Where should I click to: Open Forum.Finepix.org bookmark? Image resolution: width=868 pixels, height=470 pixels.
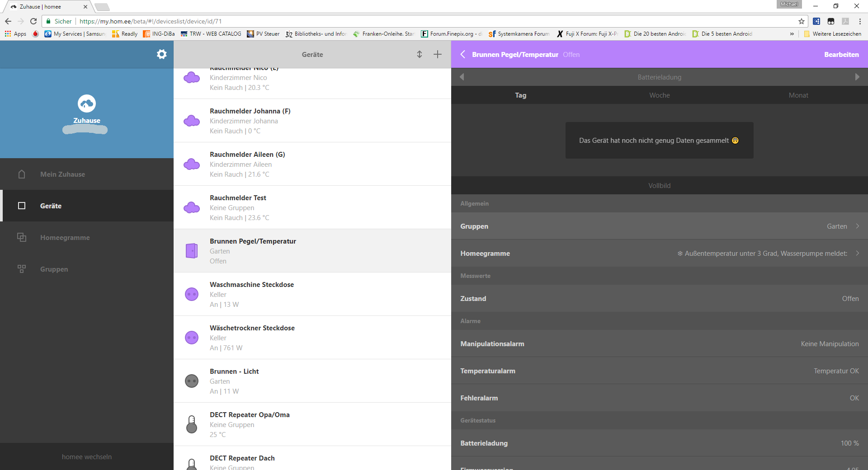pos(452,34)
